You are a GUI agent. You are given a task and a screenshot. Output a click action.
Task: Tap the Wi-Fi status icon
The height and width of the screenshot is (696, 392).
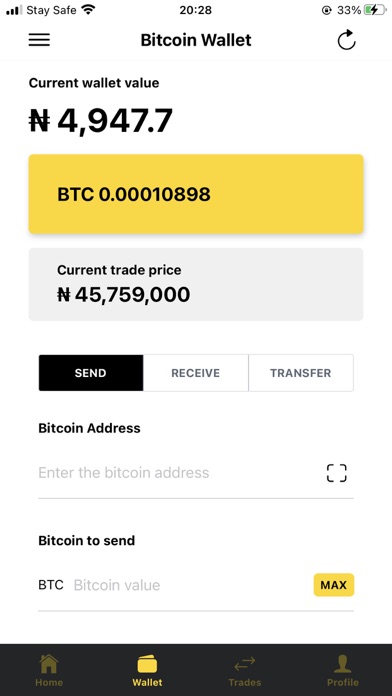pyautogui.click(x=89, y=9)
